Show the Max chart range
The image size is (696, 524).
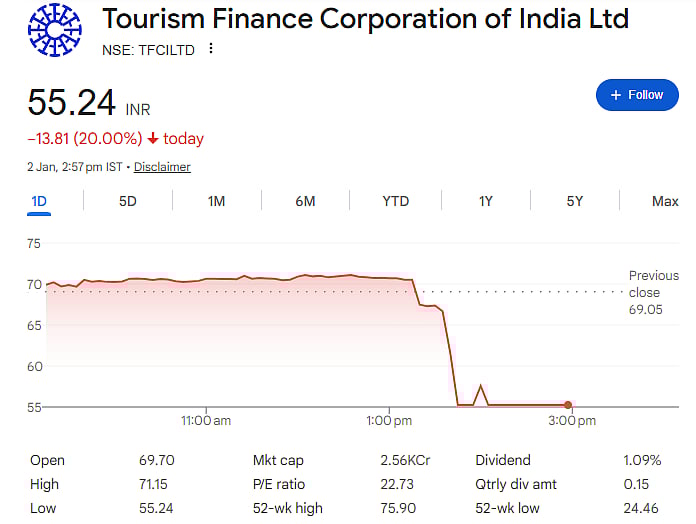[665, 201]
